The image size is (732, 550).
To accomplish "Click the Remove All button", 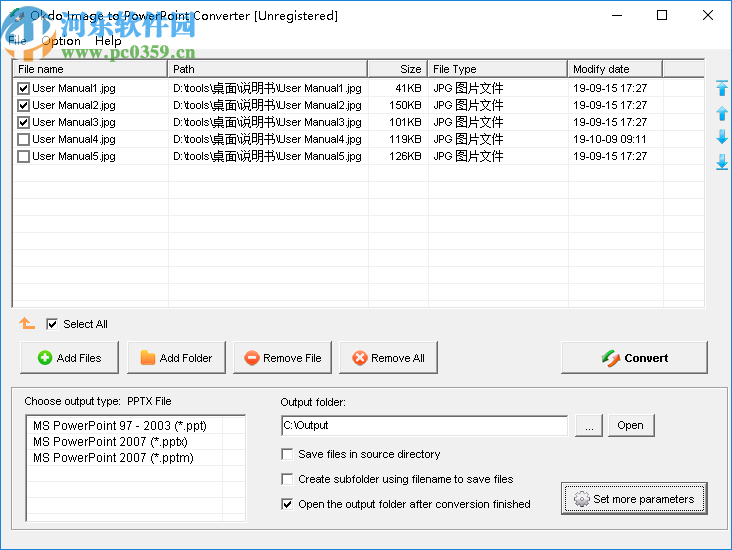I will [388, 358].
